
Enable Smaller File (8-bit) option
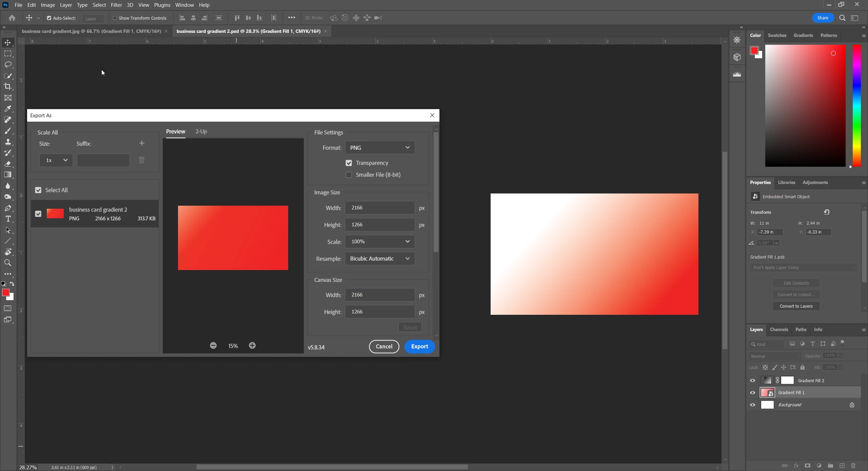coord(349,175)
